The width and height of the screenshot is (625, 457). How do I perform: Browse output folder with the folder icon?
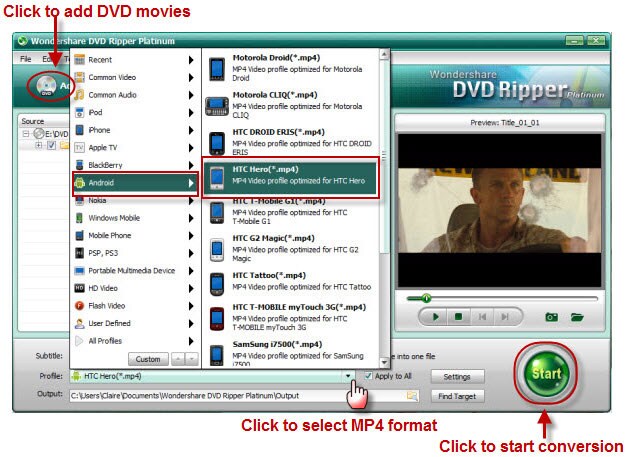412,396
